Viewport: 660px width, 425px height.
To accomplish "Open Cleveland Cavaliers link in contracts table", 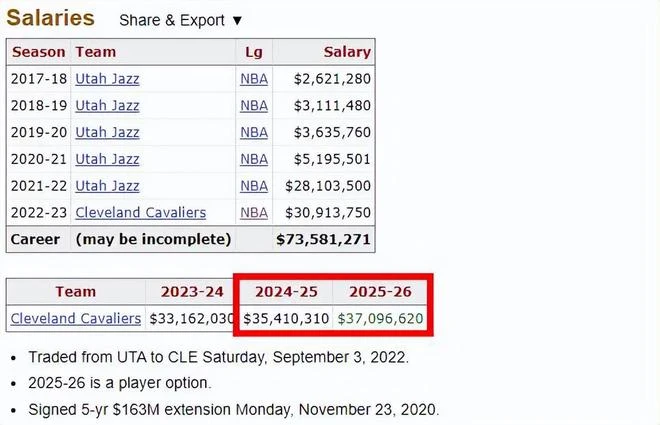I will (x=76, y=319).
